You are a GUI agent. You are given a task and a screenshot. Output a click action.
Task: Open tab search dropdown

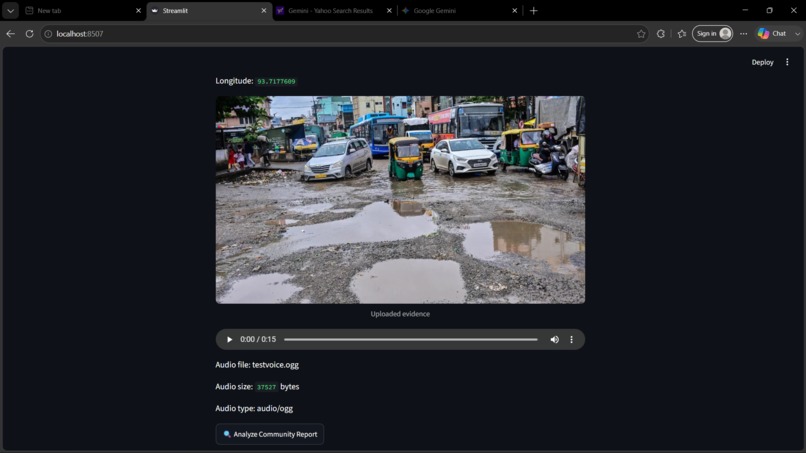(10, 10)
